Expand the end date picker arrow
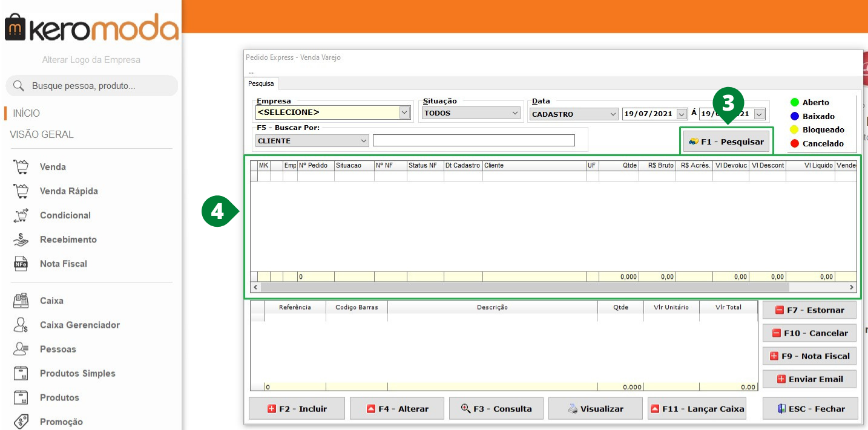The width and height of the screenshot is (868, 430). [x=760, y=114]
